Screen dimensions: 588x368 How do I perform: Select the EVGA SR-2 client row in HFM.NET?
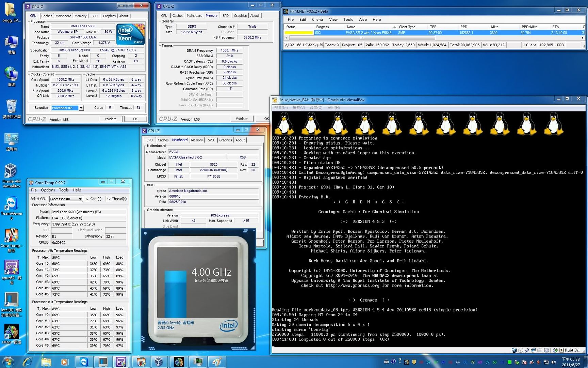pos(435,33)
